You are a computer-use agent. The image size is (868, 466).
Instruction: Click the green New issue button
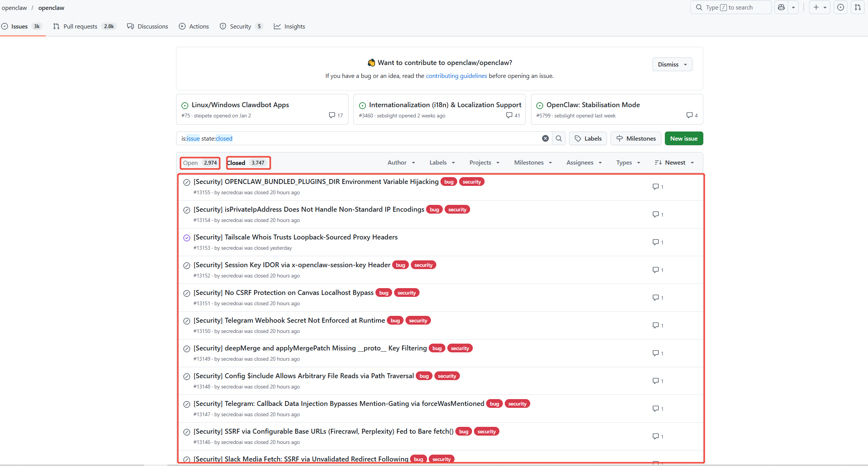[x=684, y=138]
